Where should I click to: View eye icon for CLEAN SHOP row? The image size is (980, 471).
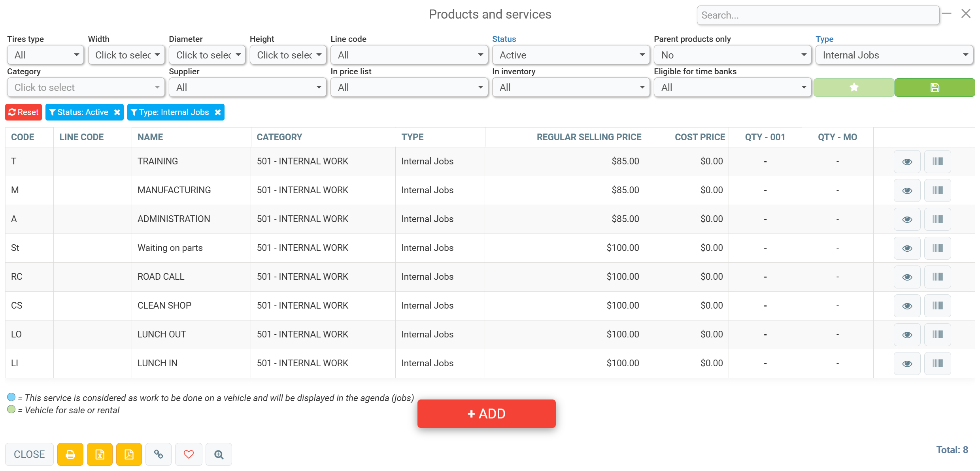coord(907,305)
